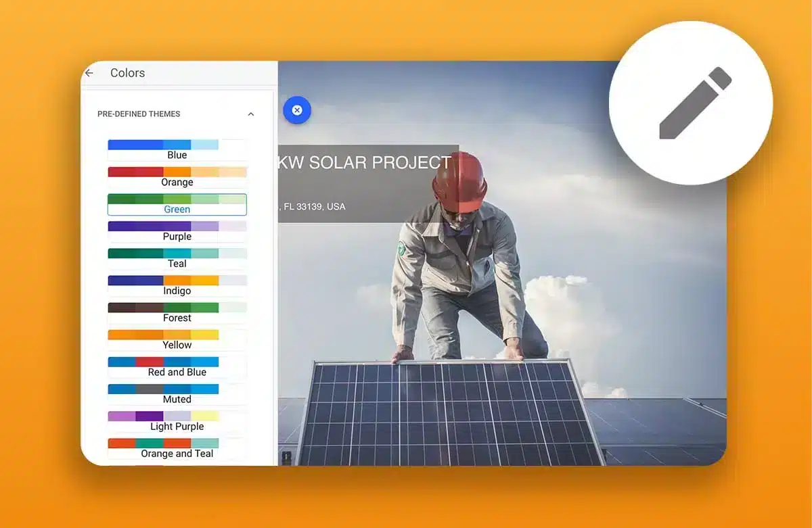This screenshot has height=528, width=812.
Task: Apply the Red and Blue theme
Action: [x=177, y=367]
